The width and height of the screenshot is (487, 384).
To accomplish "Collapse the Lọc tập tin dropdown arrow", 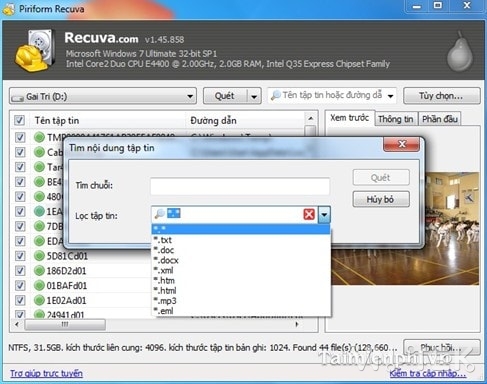I will (324, 215).
